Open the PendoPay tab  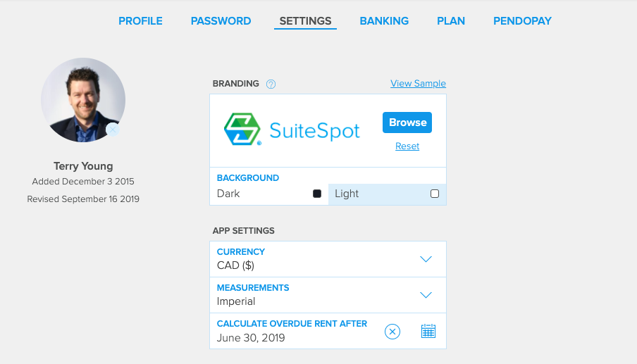[x=522, y=21]
